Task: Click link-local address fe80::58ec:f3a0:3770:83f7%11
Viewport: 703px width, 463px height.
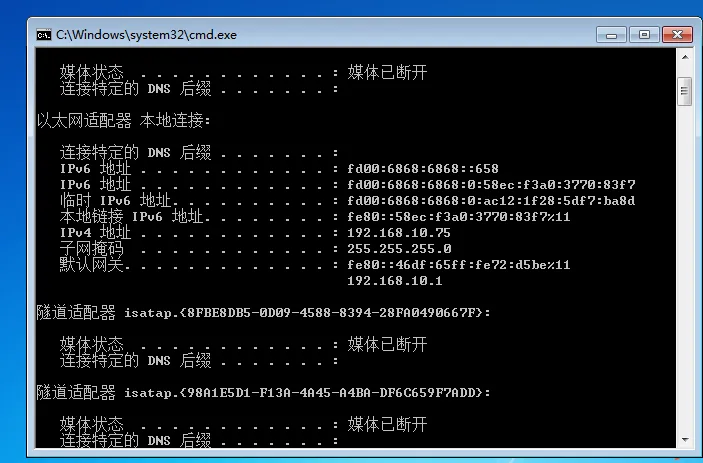Action: coord(459,217)
